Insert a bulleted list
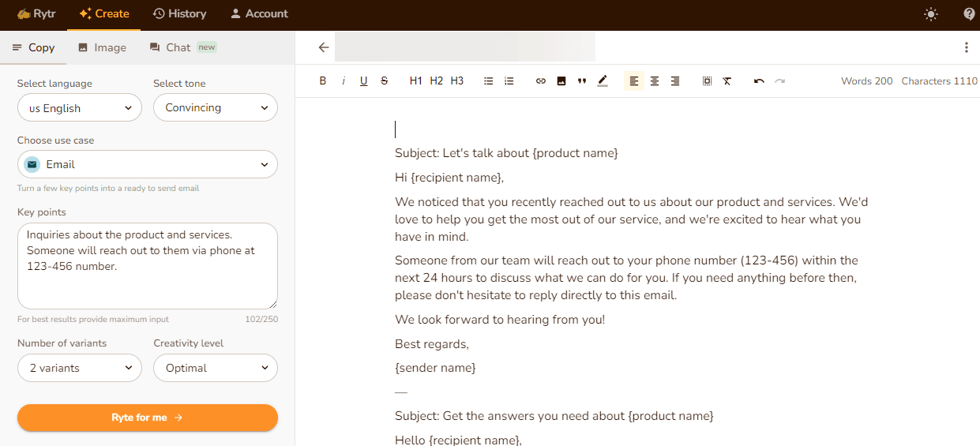The width and height of the screenshot is (980, 446). (489, 81)
